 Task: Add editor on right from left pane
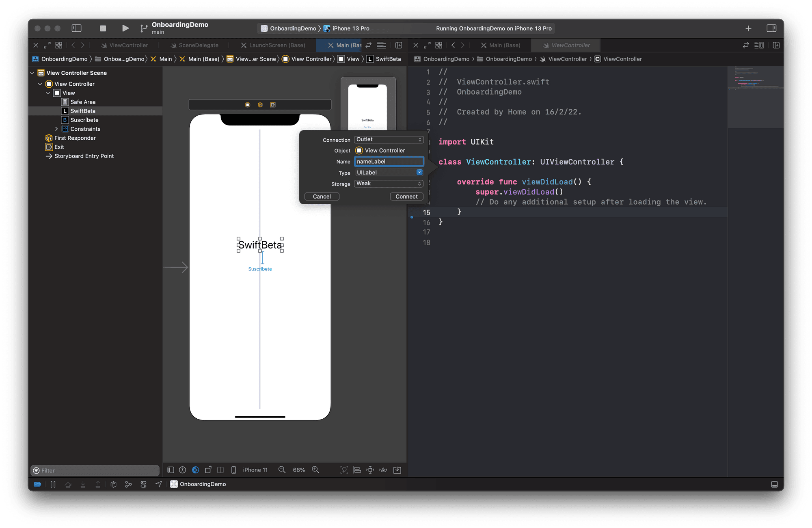click(x=399, y=45)
